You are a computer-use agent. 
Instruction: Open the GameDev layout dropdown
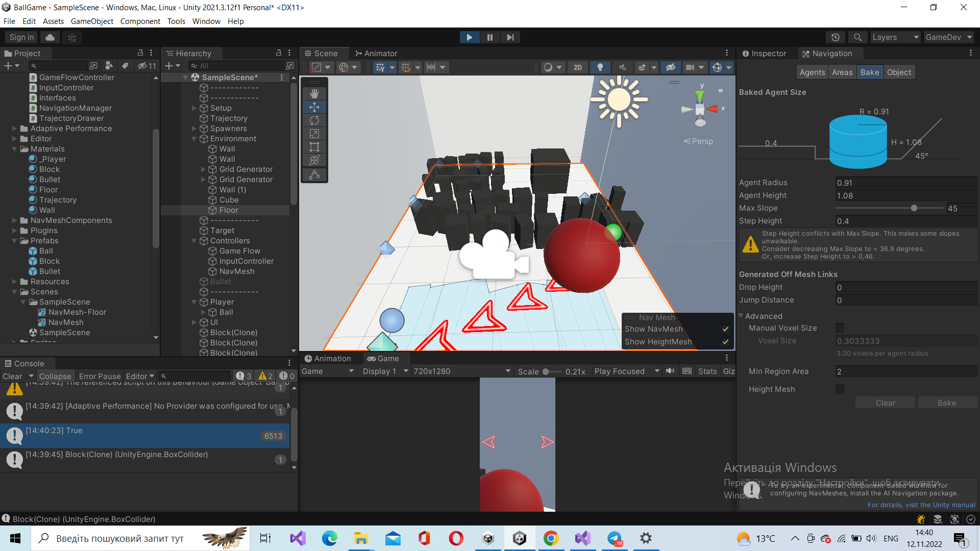(x=949, y=37)
